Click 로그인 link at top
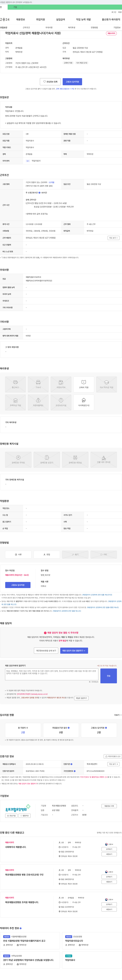 114,12
